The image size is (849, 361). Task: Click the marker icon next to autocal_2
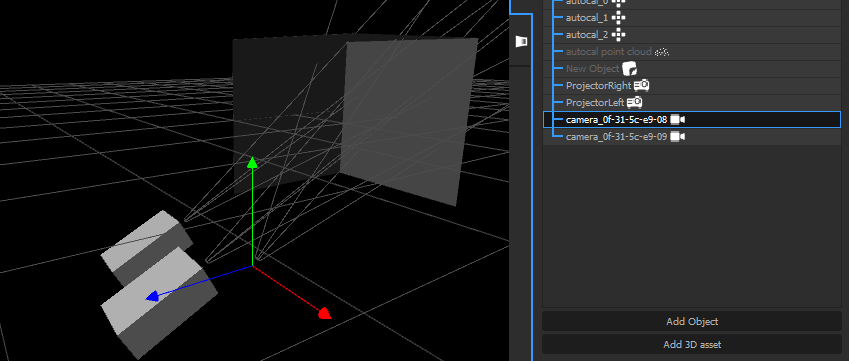coord(618,35)
